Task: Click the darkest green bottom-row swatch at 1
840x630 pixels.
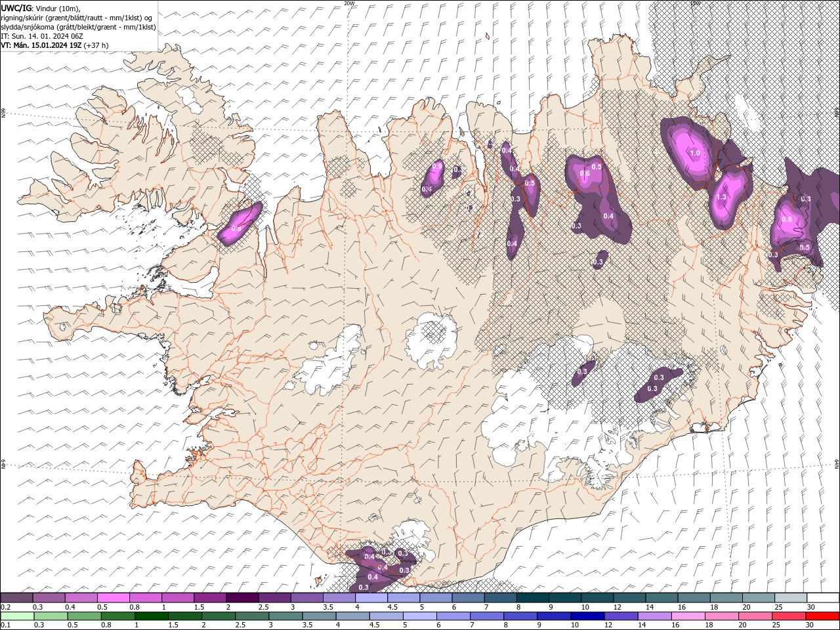Action: pos(152,616)
